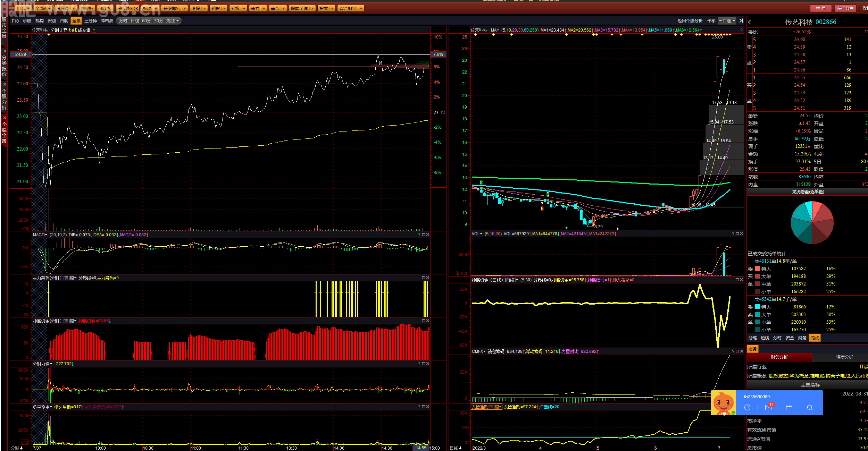This screenshot has width=868, height=451.
Task: Select the 全部A股 category button
Action: (43, 8)
